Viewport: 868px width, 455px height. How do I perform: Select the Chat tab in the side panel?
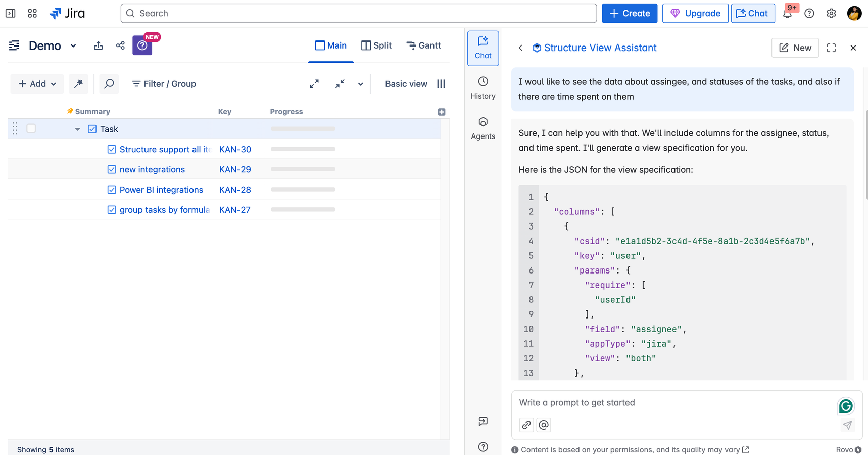click(483, 48)
